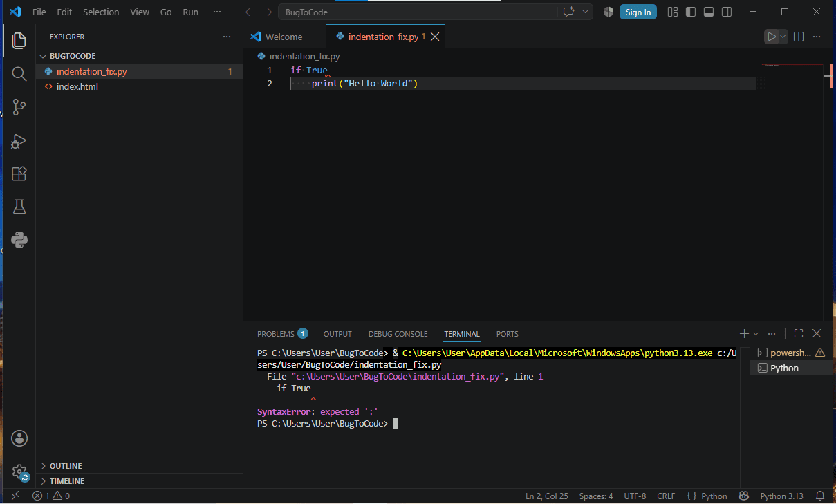Open the View menu

[x=140, y=12]
